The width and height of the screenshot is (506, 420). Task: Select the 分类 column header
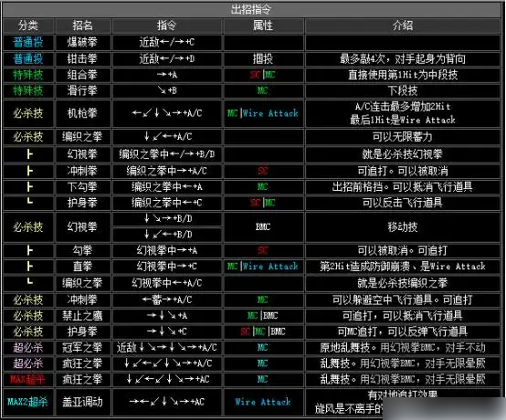[28, 26]
